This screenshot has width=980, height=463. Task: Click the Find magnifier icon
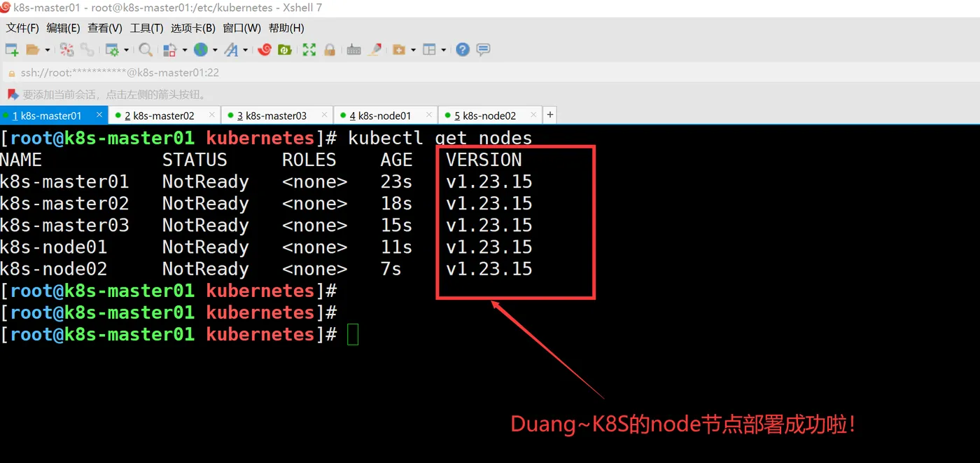(146, 50)
